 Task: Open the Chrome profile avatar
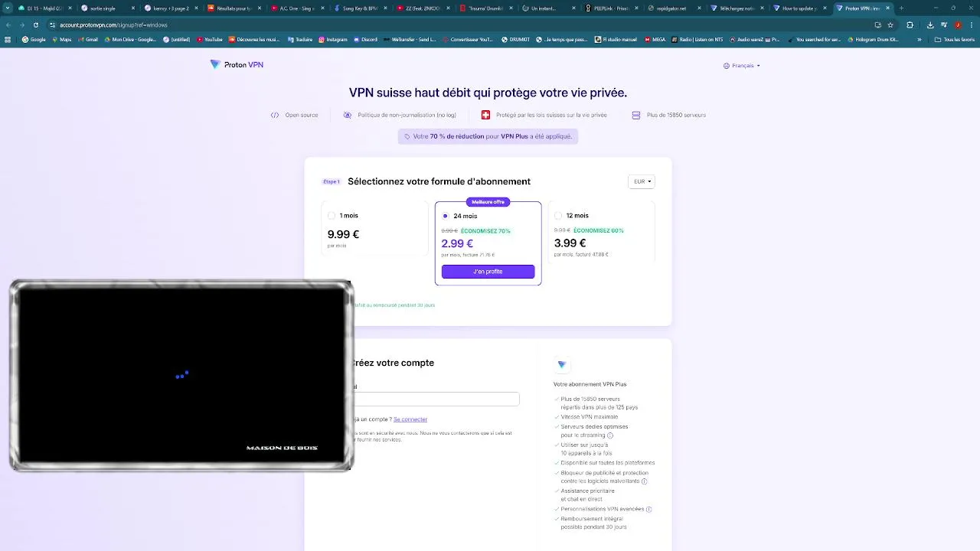958,24
